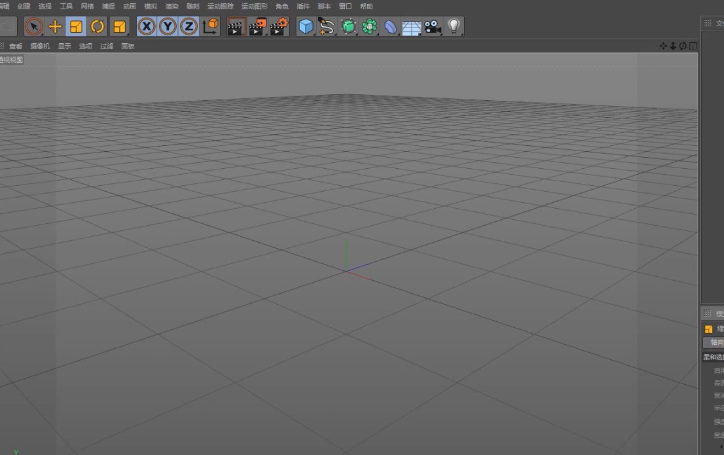Click the viewport perspective label 透视视图

[x=11, y=60]
